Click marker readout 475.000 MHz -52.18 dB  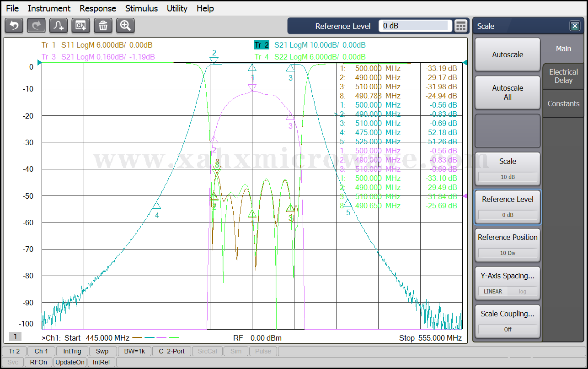[x=398, y=132]
